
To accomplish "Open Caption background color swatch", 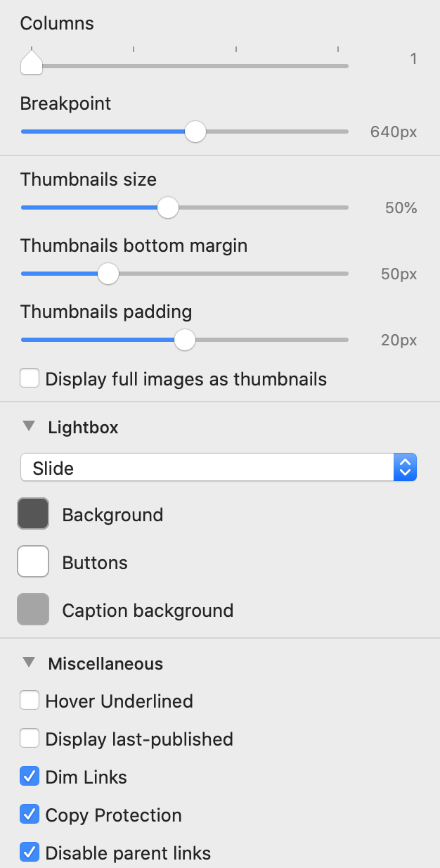I will (33, 610).
